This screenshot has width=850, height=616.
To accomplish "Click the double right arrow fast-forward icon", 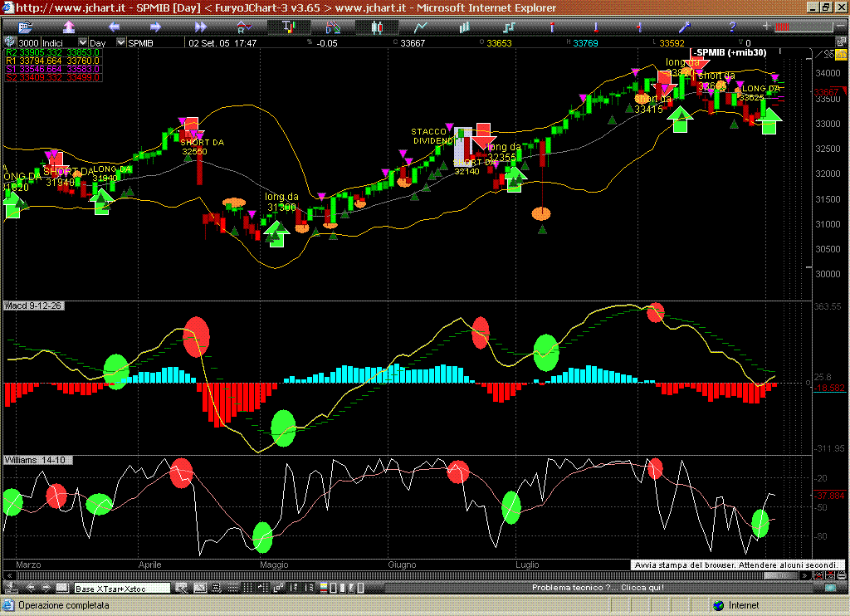I will 200,27.
